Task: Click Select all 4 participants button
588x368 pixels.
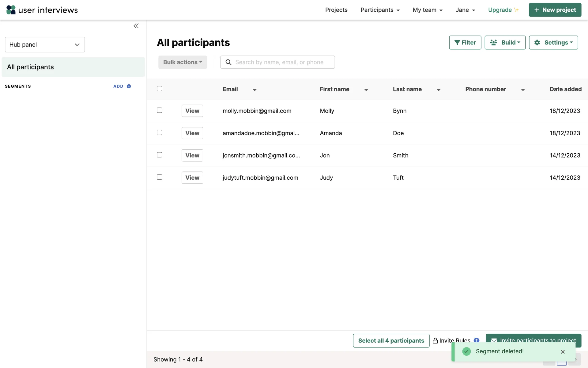Action: coord(391,340)
